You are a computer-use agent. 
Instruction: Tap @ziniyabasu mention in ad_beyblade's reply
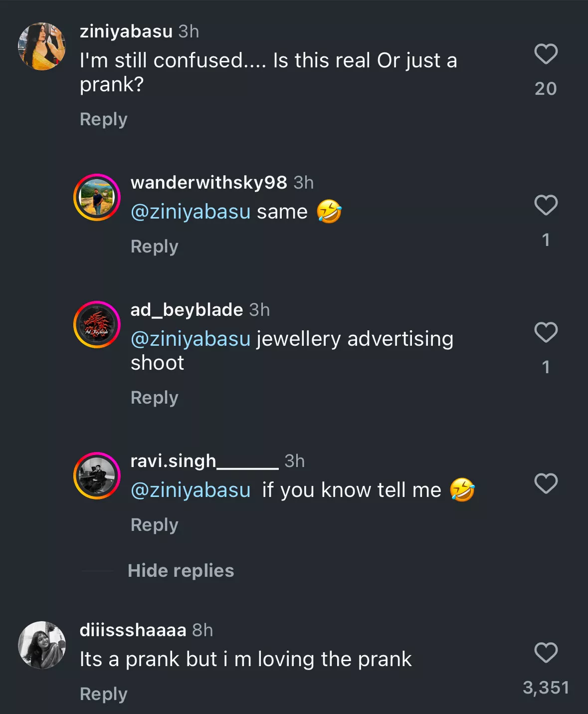tap(191, 339)
